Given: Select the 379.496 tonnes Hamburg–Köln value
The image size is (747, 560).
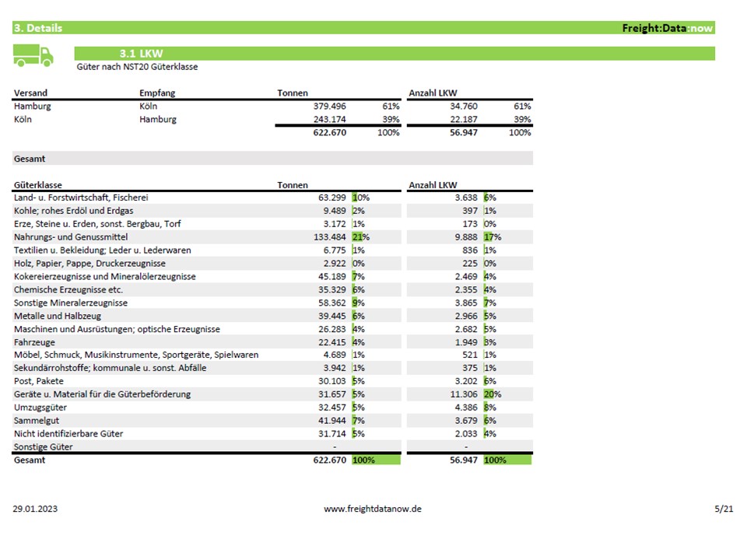Looking at the screenshot, I should [x=329, y=107].
